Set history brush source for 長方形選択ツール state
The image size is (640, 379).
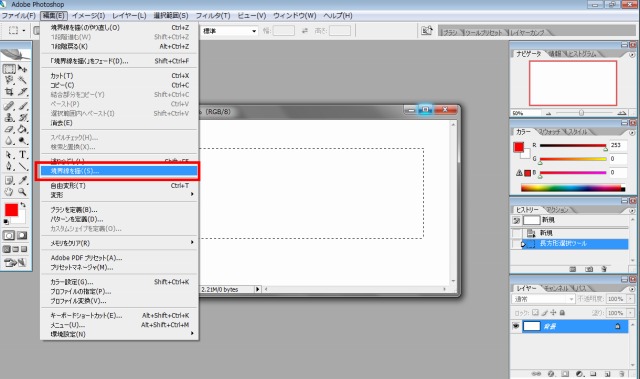[x=517, y=244]
